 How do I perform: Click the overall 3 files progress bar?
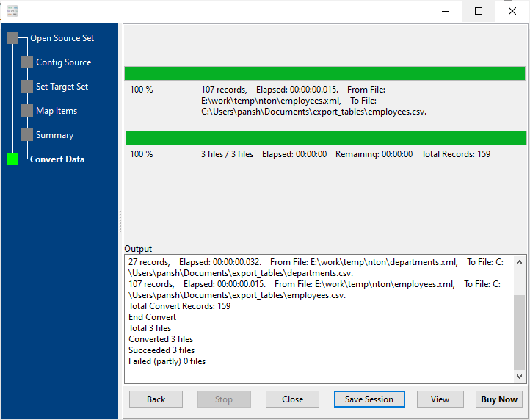coord(325,138)
